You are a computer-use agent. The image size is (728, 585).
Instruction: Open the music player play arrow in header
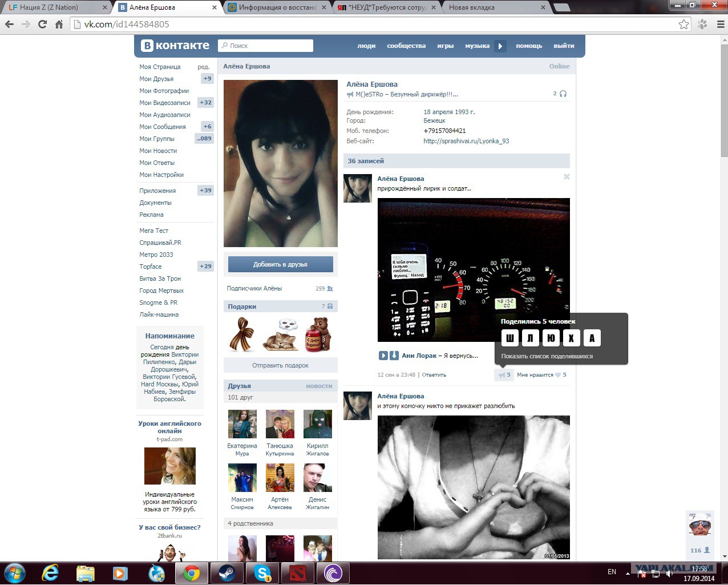point(500,46)
